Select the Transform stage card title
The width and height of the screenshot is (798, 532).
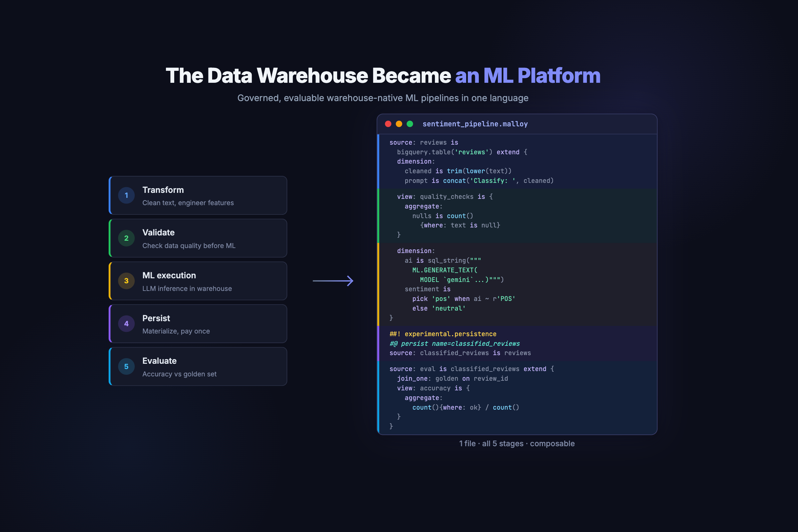coord(163,190)
